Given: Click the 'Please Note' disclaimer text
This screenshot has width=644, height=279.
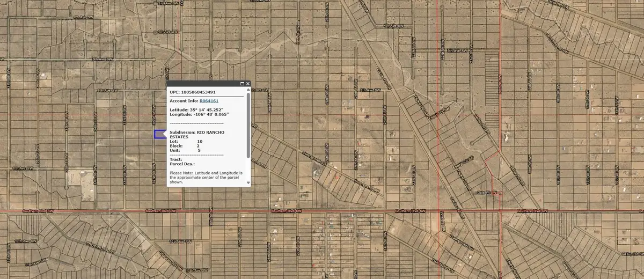Looking at the screenshot, I should [x=206, y=178].
